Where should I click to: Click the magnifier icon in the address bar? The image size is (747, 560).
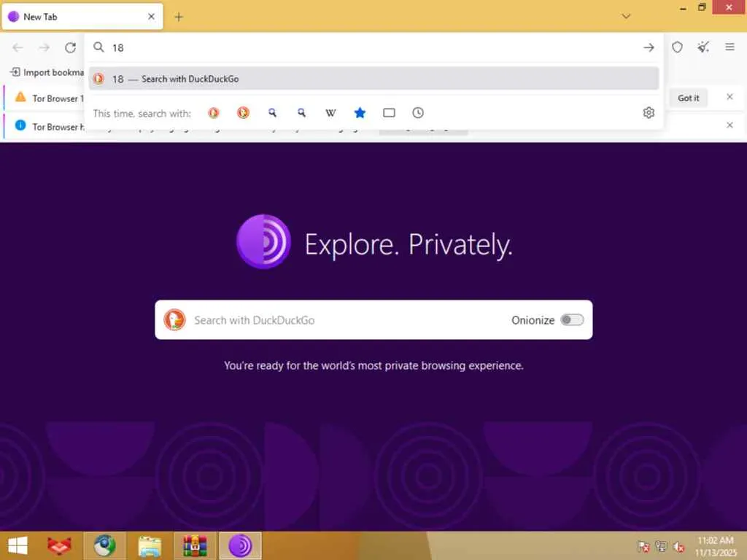(98, 47)
